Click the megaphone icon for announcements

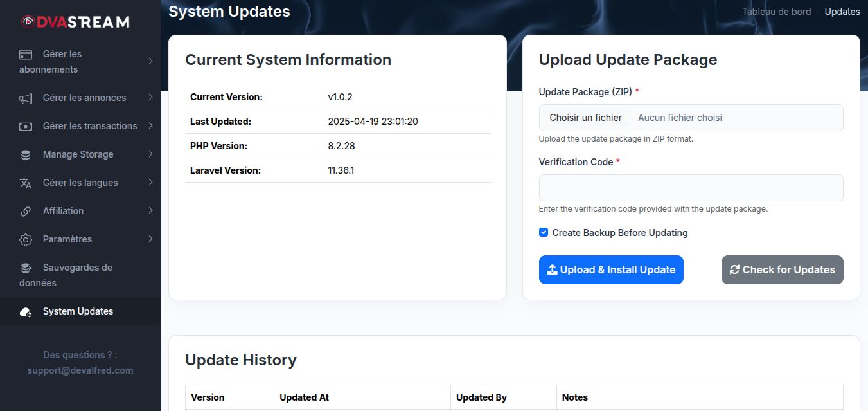click(26, 98)
